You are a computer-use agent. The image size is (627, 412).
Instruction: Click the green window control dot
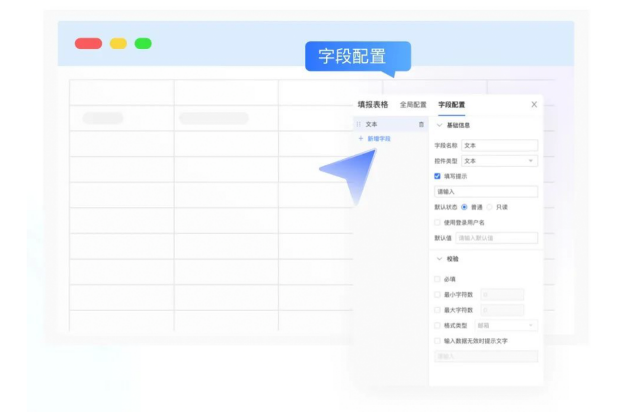143,43
